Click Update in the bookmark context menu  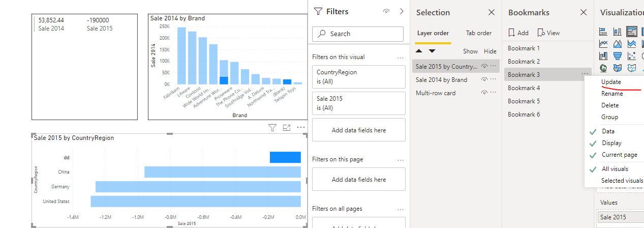coord(611,82)
